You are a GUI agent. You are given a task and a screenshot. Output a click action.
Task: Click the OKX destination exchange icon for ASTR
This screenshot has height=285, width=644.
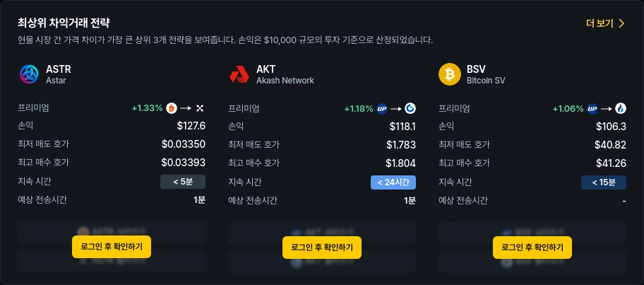200,109
